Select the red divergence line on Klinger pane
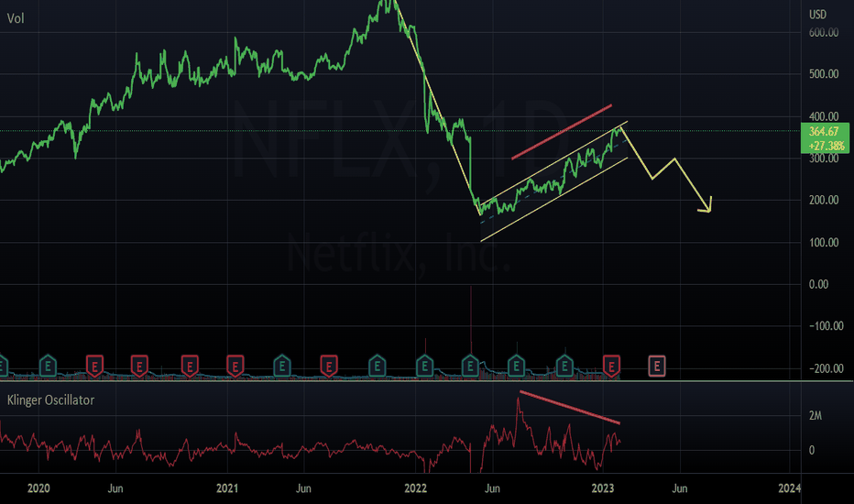The width and height of the screenshot is (854, 504). click(570, 408)
